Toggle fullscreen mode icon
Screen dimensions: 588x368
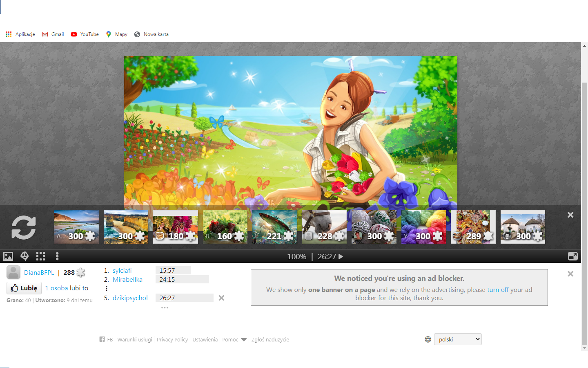click(x=573, y=256)
